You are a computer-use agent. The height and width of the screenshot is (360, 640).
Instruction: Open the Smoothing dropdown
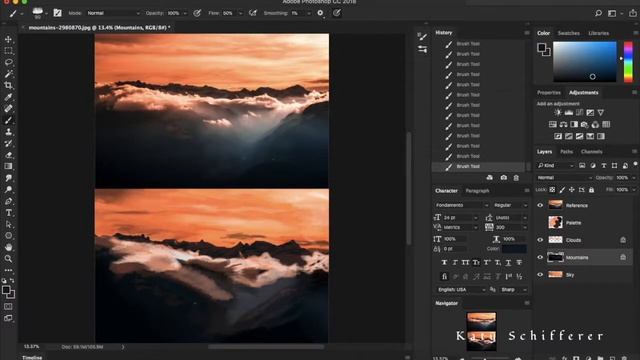point(309,13)
